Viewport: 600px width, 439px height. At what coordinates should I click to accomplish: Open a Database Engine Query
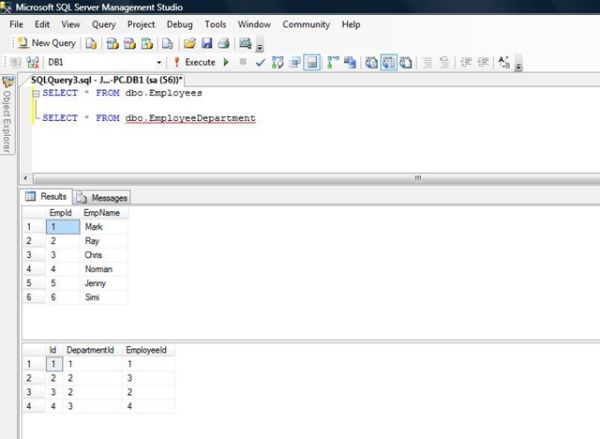(91, 43)
